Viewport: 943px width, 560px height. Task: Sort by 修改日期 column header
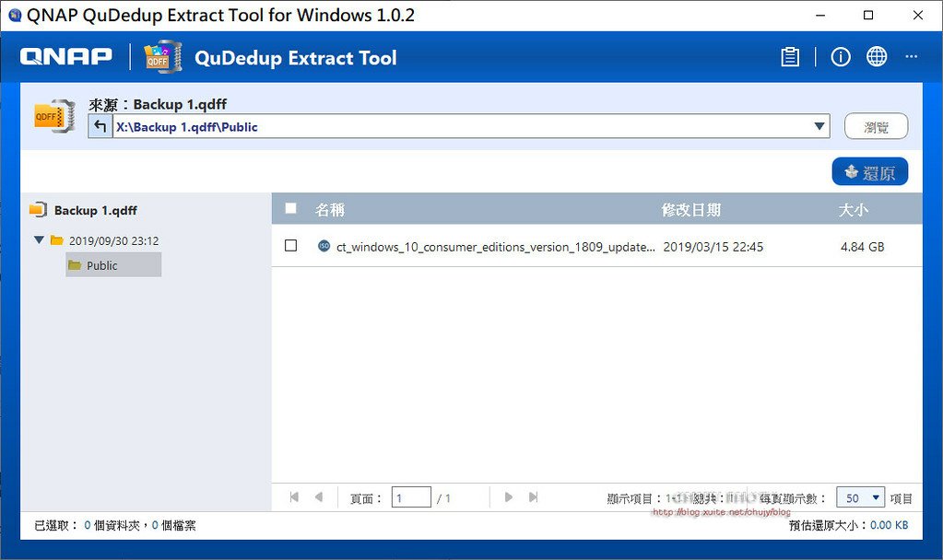[x=691, y=210]
